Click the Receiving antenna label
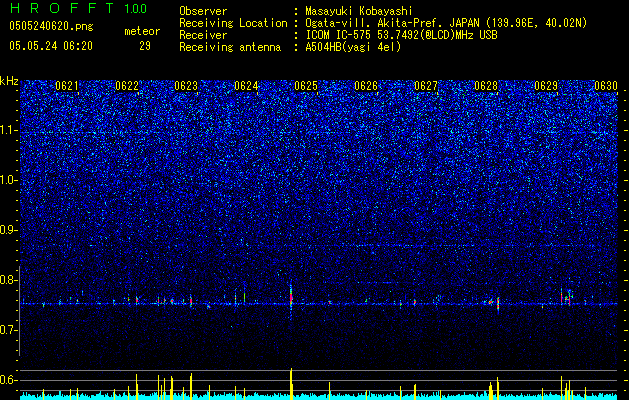This screenshot has width=629, height=400. point(230,47)
